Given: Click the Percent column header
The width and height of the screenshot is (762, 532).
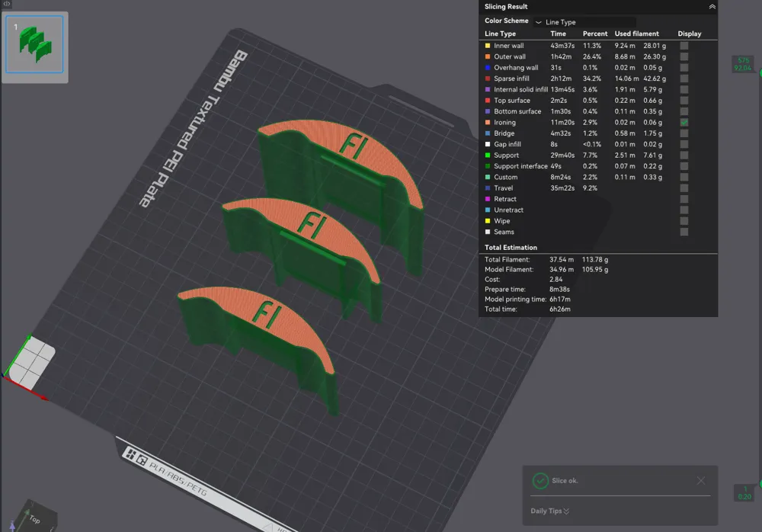Looking at the screenshot, I should coord(595,34).
